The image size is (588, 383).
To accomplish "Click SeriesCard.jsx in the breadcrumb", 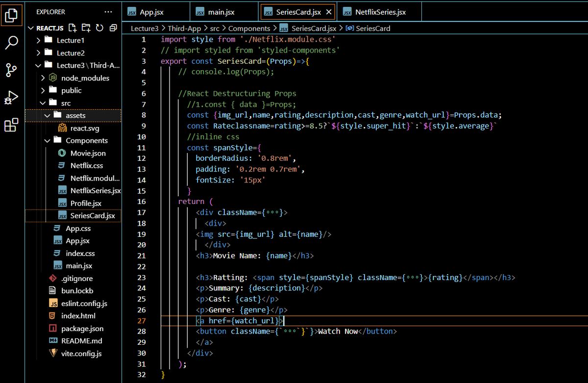I will (314, 28).
